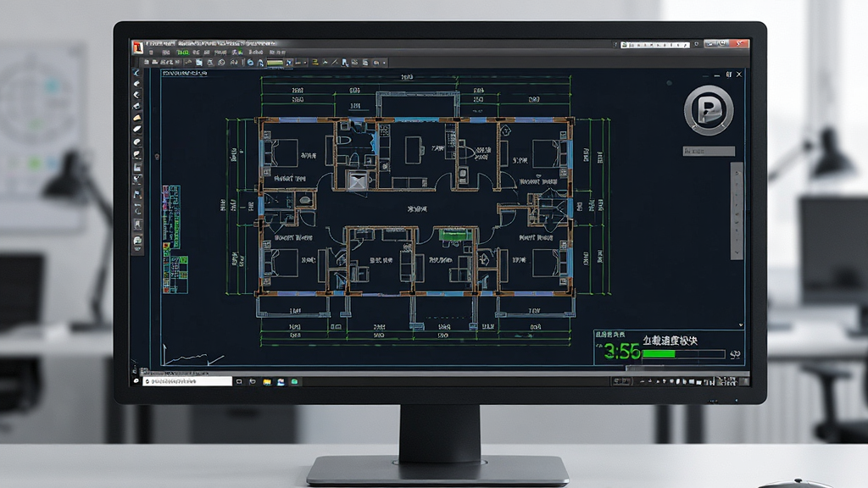Open the Windows Start button on the taskbar
This screenshot has width=868, height=488.
[x=136, y=381]
